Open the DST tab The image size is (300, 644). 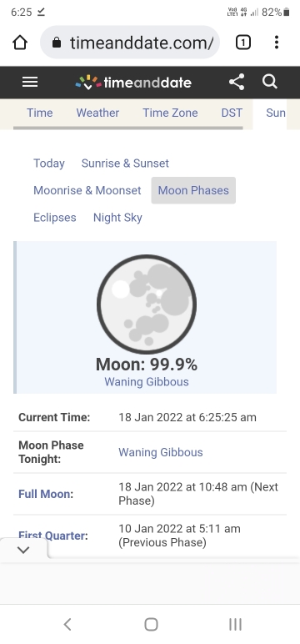point(232,113)
